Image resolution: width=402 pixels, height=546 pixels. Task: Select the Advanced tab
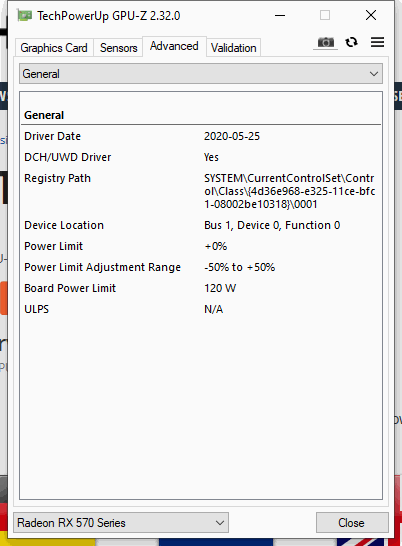174,46
